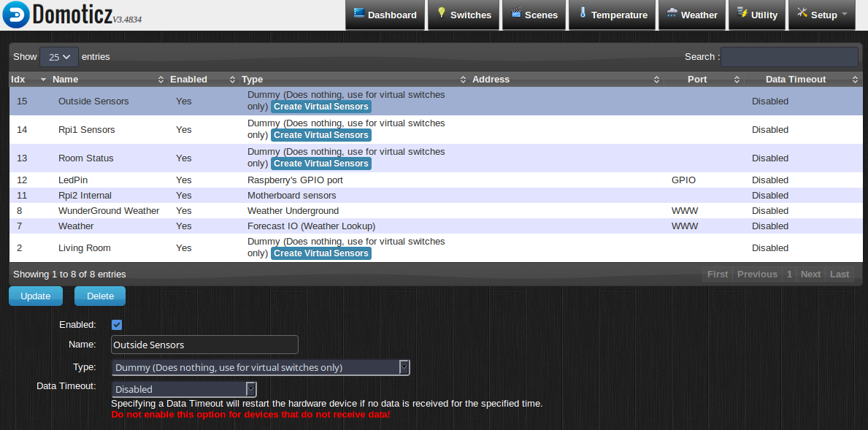The height and width of the screenshot is (430, 868).
Task: Open the Data Timeout dropdown
Action: click(x=184, y=389)
